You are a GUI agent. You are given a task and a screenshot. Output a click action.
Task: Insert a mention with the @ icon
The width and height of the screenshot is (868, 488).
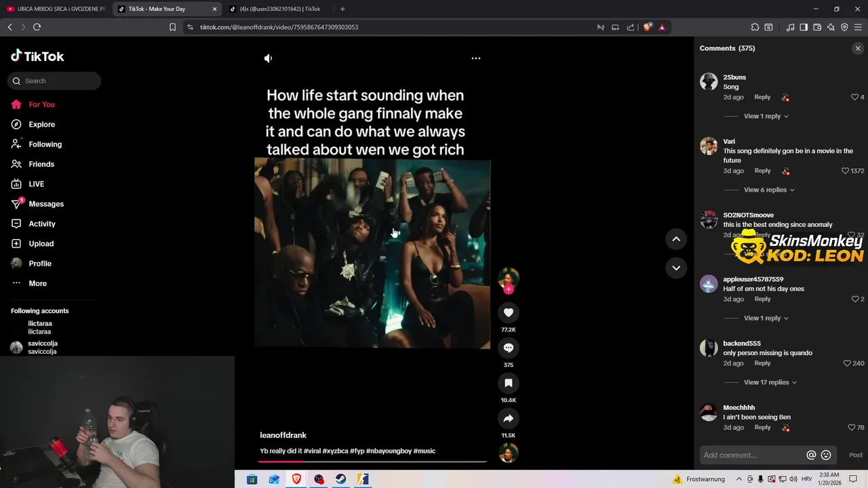point(811,455)
